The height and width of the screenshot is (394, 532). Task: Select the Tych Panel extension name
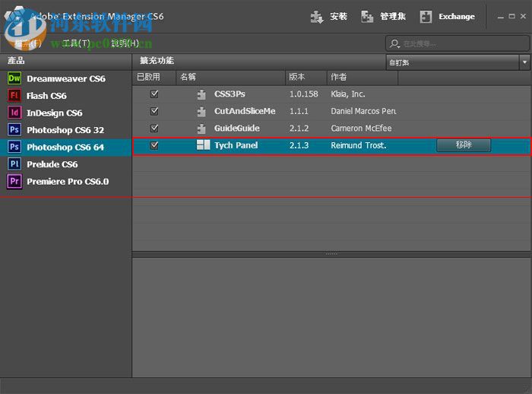point(236,145)
